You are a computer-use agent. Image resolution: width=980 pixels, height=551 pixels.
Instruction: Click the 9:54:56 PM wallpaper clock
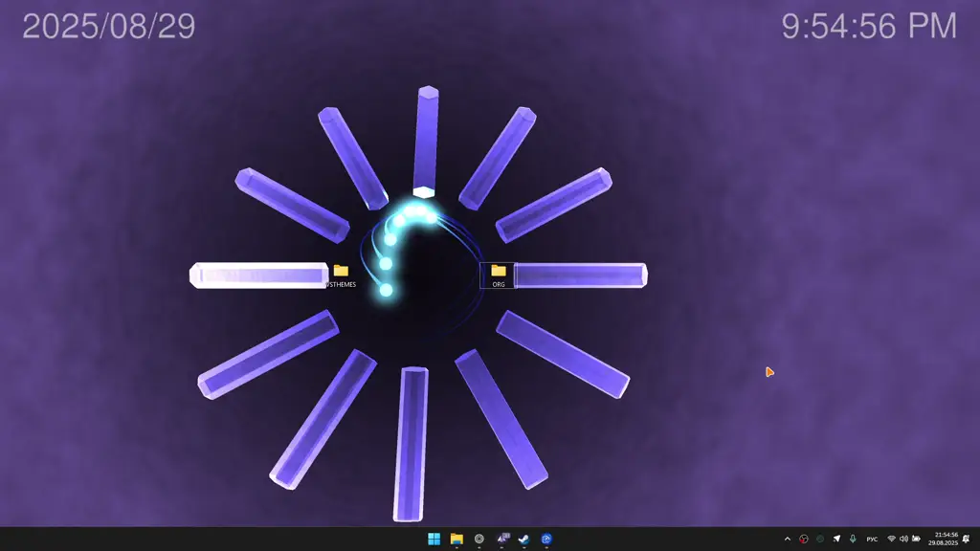click(869, 26)
